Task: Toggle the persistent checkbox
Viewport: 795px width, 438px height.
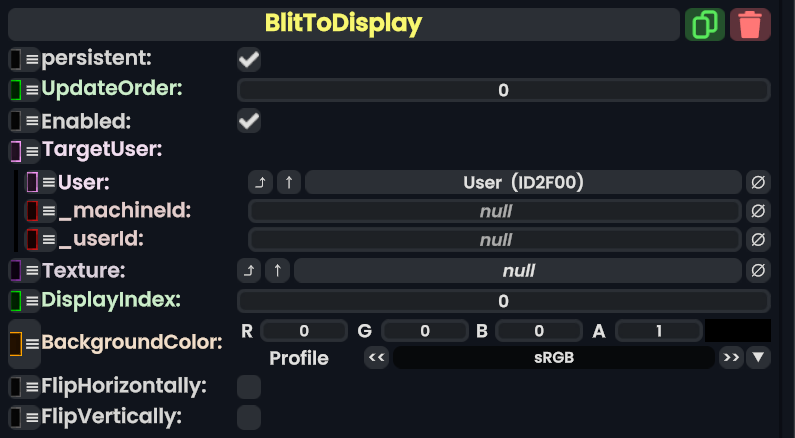Action: 249,60
